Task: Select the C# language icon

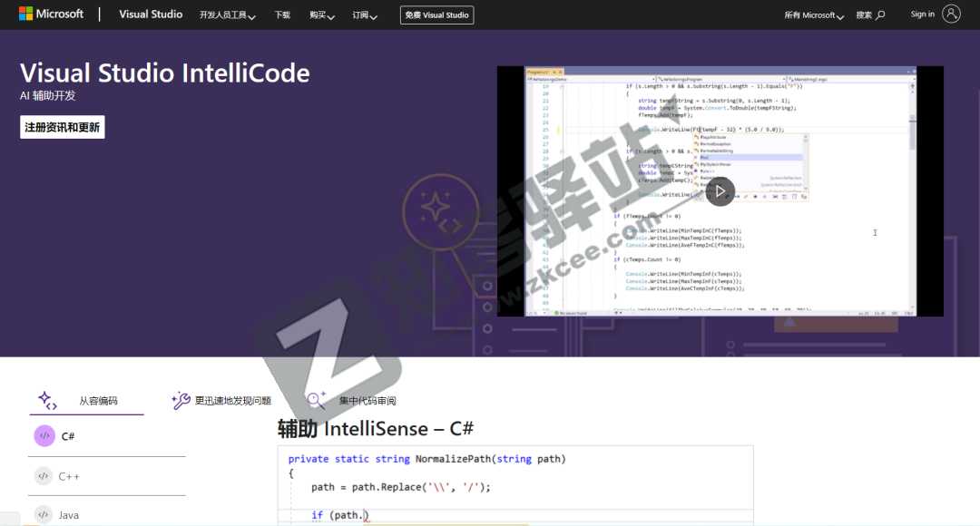Action: (43, 436)
